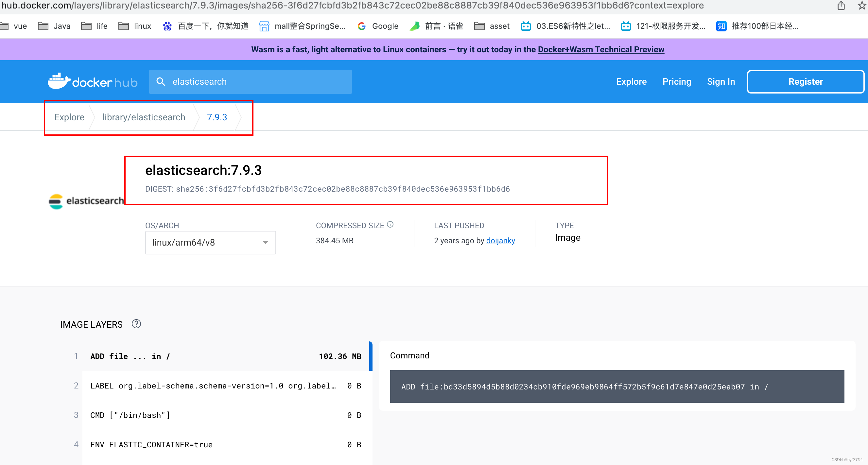Viewport: 868px width, 465px height.
Task: Click the 384.45 MB size value
Action: tap(335, 241)
